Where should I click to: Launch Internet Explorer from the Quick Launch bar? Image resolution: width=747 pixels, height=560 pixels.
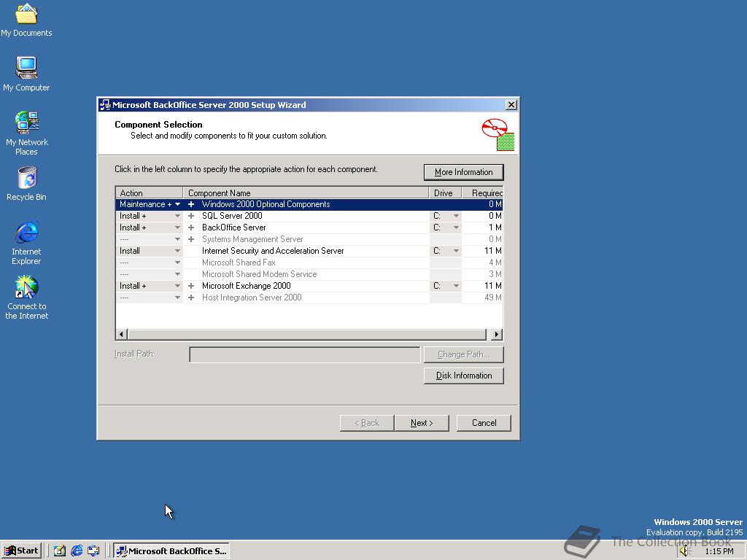(76, 551)
